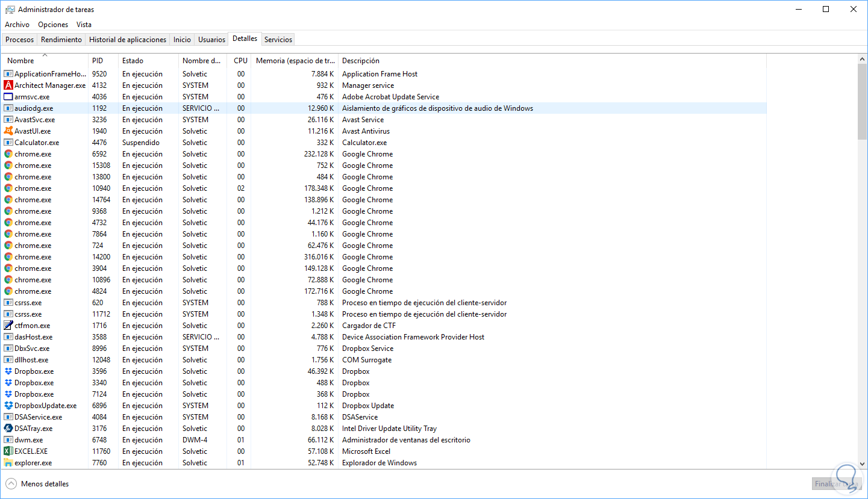The height and width of the screenshot is (499, 868).
Task: Switch to the Procesos tab
Action: [x=20, y=40]
